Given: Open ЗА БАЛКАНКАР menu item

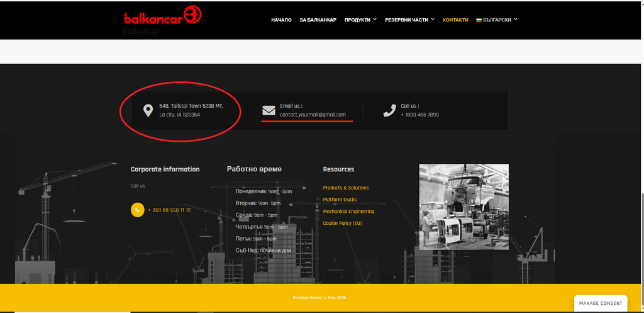Looking at the screenshot, I should pos(318,20).
